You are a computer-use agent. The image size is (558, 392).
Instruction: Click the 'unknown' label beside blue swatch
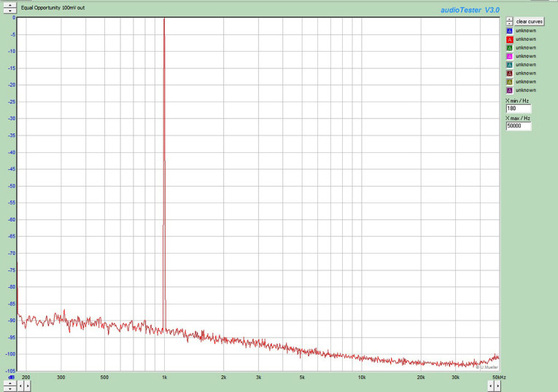526,31
